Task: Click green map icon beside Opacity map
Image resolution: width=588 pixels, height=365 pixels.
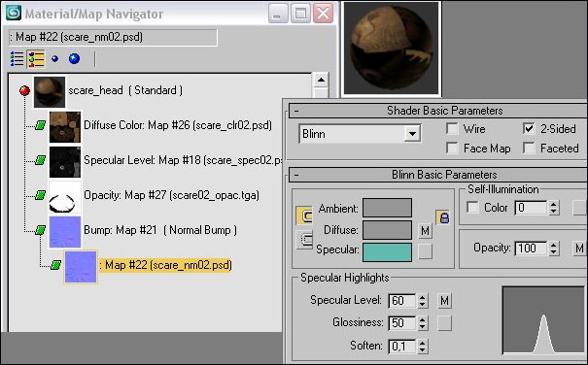Action: 40,195
